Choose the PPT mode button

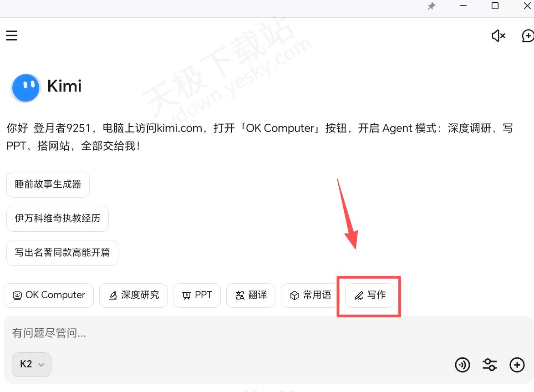click(x=197, y=295)
